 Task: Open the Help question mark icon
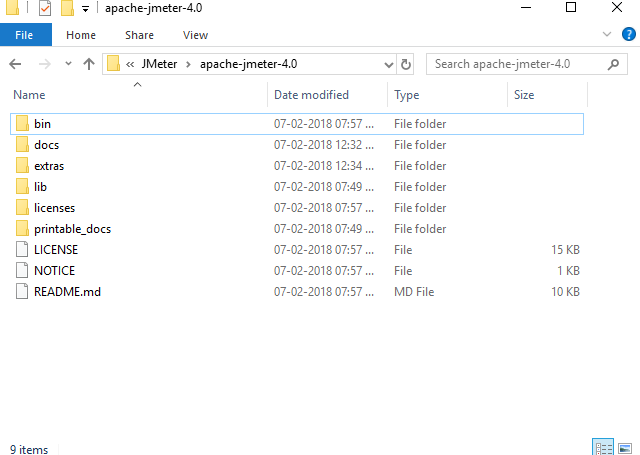pyautogui.click(x=629, y=34)
